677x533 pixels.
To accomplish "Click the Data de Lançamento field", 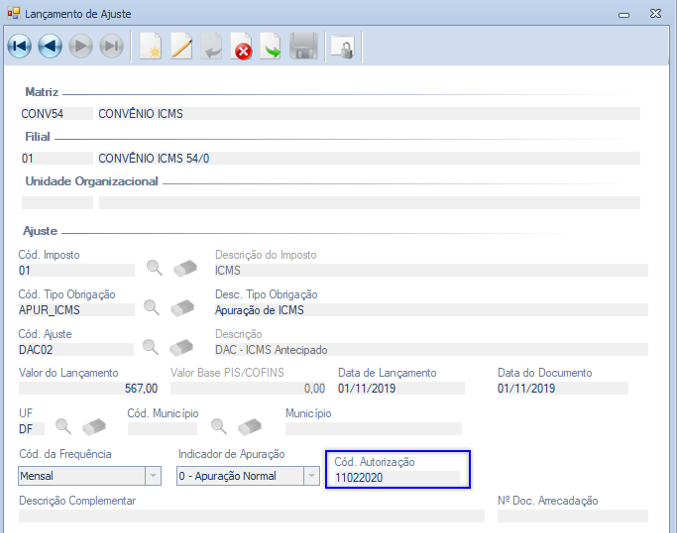I will (x=401, y=388).
